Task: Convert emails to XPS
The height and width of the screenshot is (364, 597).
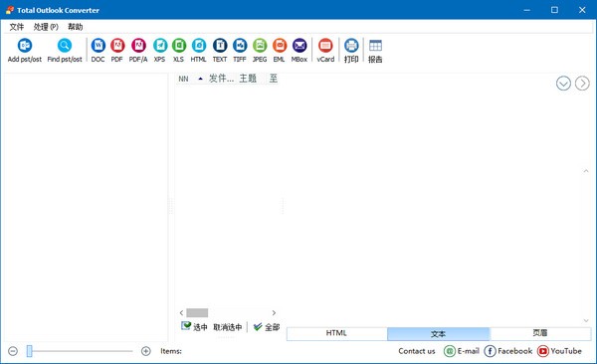Action: point(159,50)
